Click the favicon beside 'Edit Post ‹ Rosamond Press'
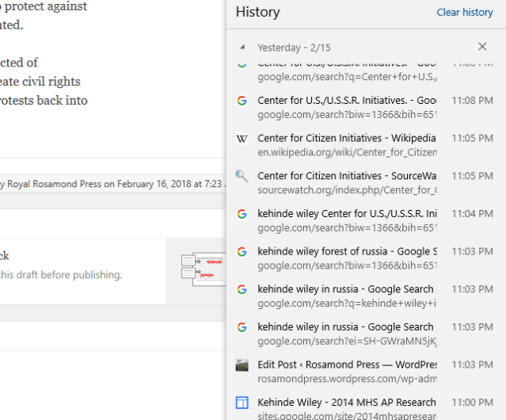506x420 pixels. tap(242, 365)
